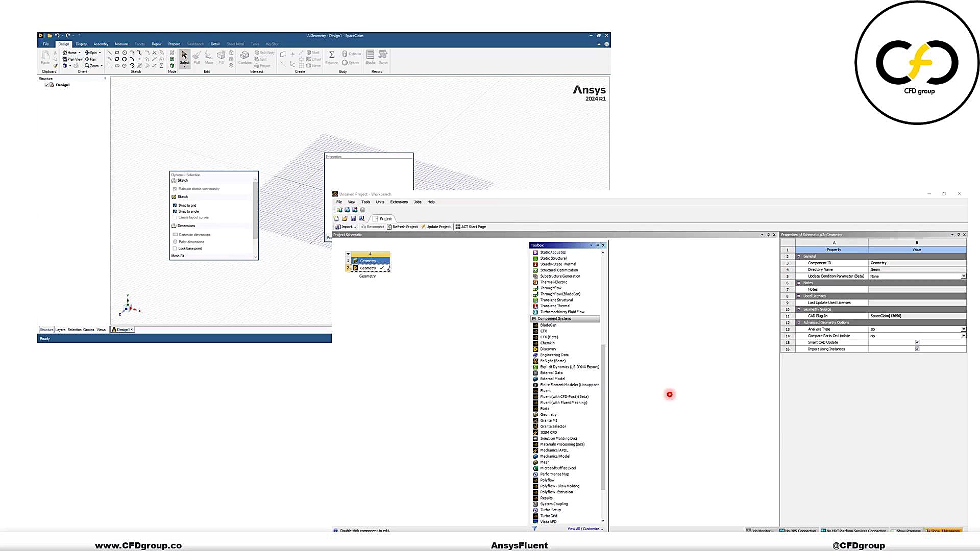Click the Fill tool in SpaceClaim
This screenshot has height=551, width=980.
221,57
